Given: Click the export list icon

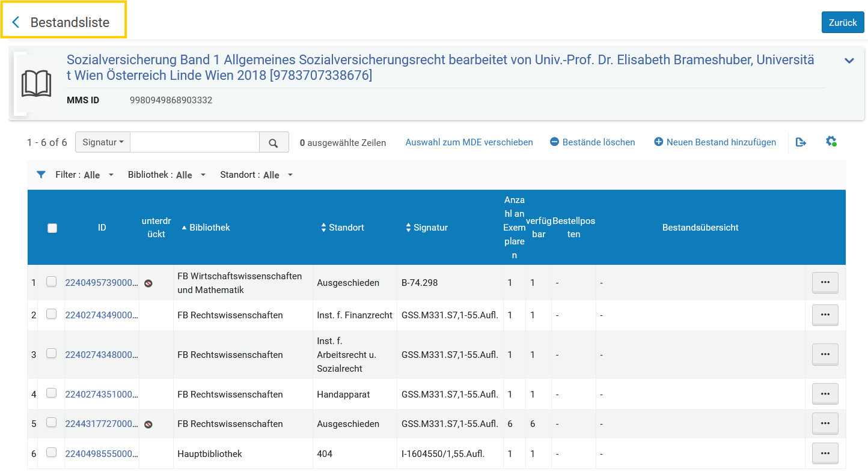Looking at the screenshot, I should pos(801,142).
